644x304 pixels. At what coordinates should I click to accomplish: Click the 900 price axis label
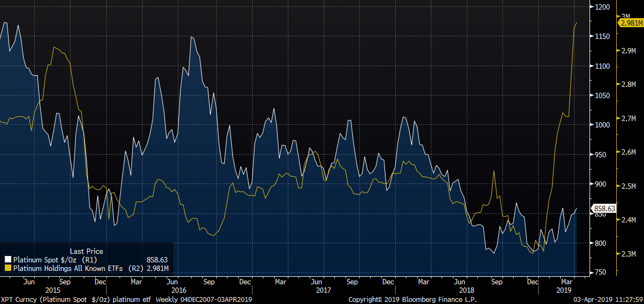[600, 184]
